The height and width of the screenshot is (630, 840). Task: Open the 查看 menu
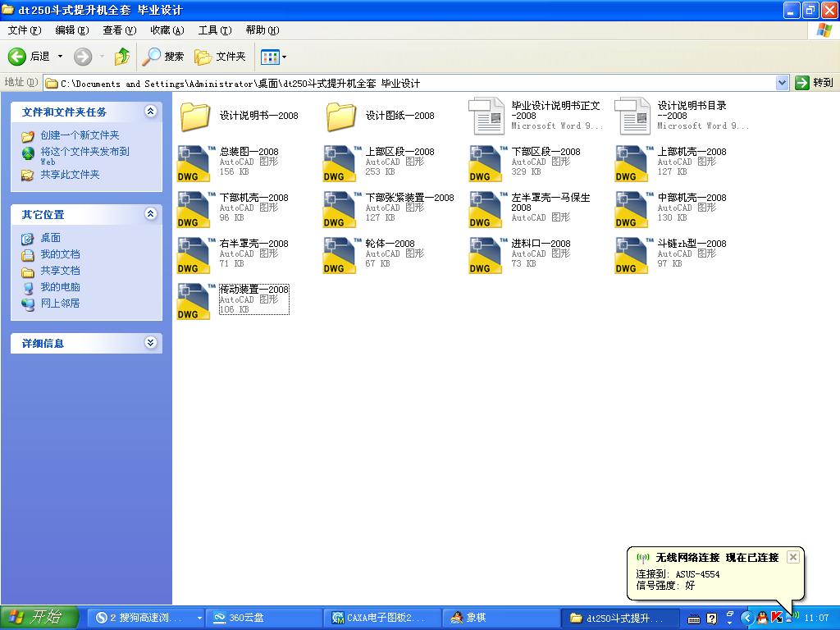[117, 30]
